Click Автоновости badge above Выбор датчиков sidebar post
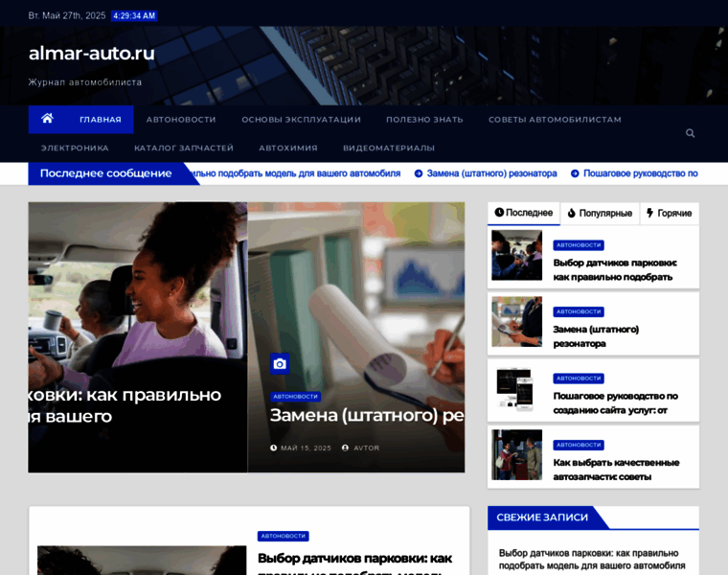This screenshot has height=575, width=728. tap(579, 244)
